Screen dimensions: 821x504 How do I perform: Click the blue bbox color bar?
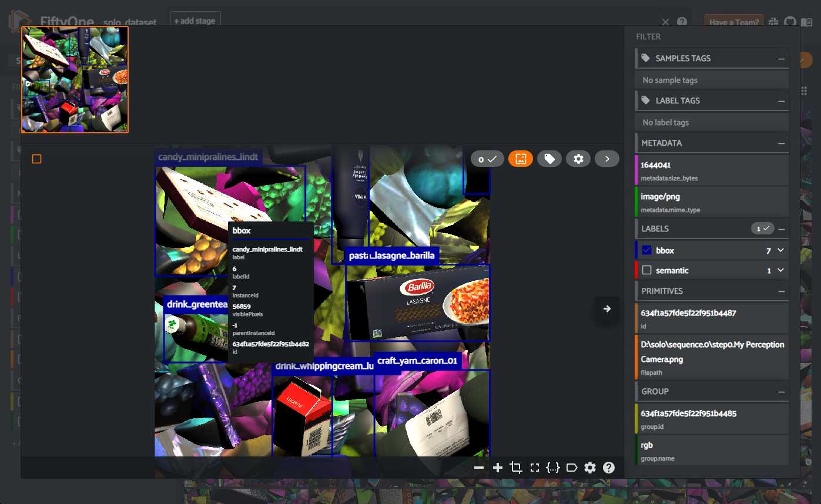[636, 250]
